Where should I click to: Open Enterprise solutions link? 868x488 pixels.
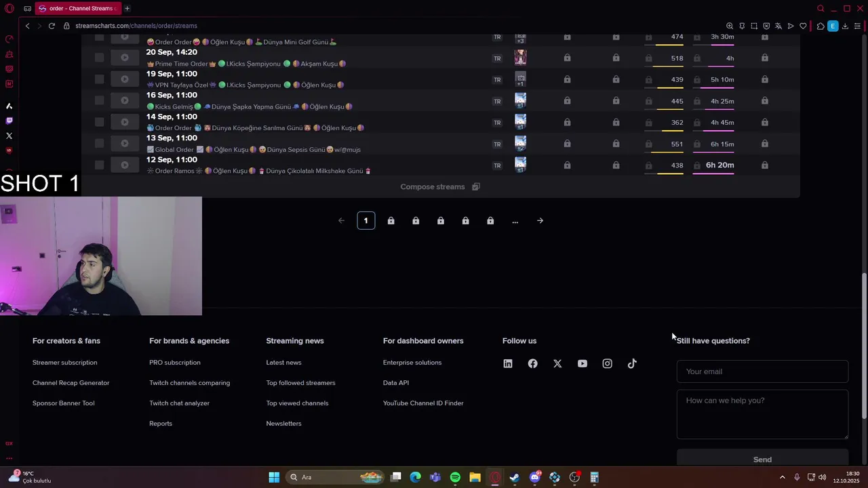[412, 363]
